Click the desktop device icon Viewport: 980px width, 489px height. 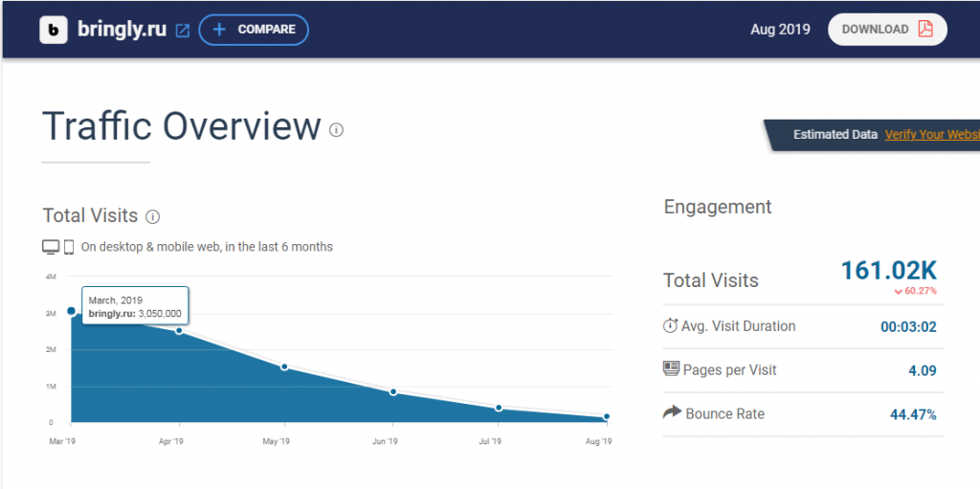(51, 247)
